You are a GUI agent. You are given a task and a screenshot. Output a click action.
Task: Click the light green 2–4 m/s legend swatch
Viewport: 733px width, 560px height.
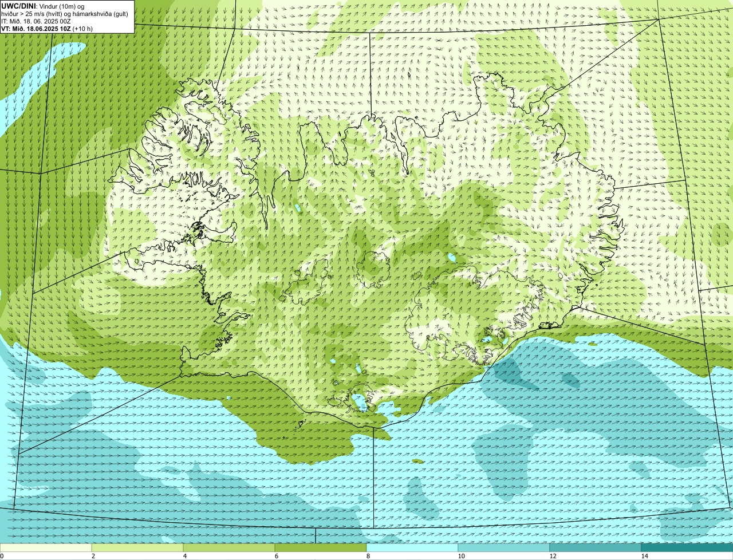pyautogui.click(x=137, y=547)
